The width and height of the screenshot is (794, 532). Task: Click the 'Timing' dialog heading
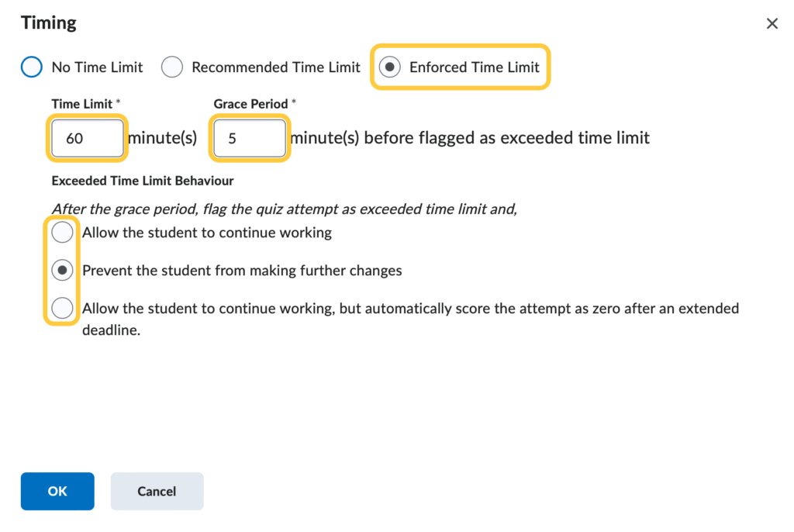click(49, 22)
